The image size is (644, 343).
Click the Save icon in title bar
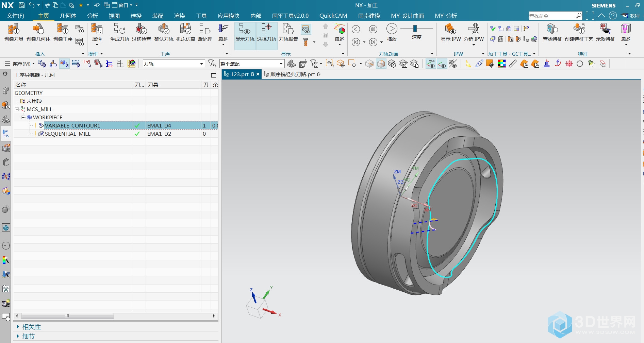click(21, 5)
